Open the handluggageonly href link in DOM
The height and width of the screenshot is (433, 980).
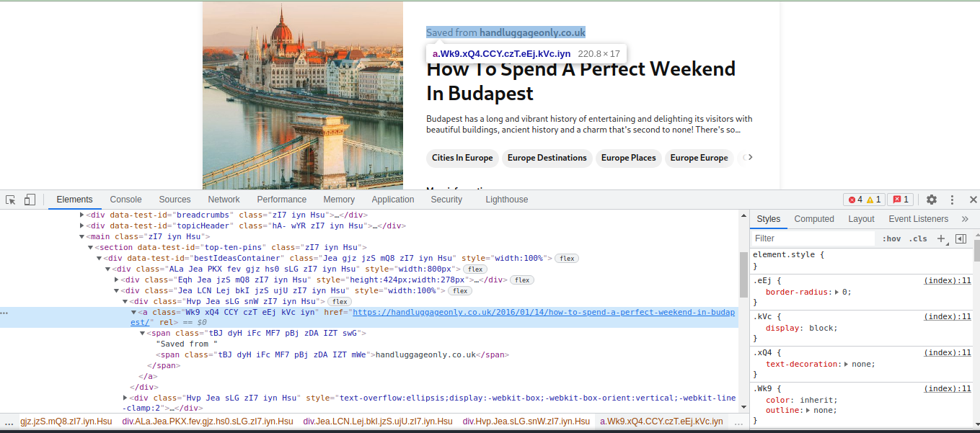(x=543, y=313)
